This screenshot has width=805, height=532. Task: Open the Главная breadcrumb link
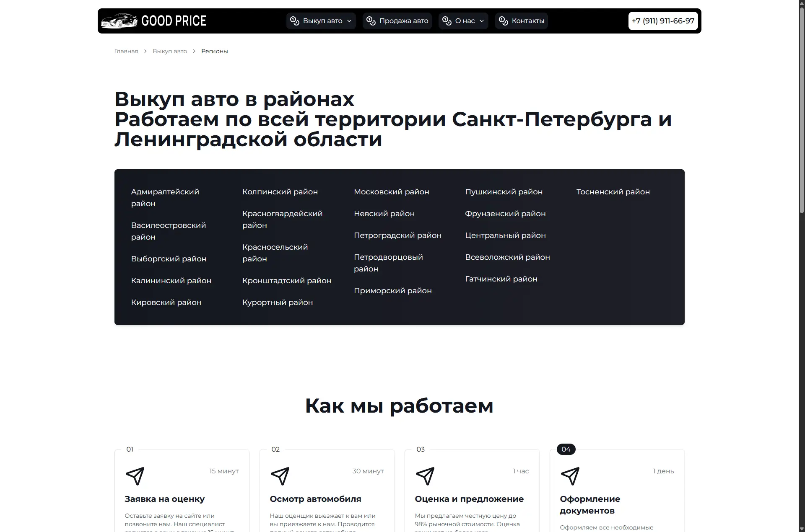tap(126, 51)
